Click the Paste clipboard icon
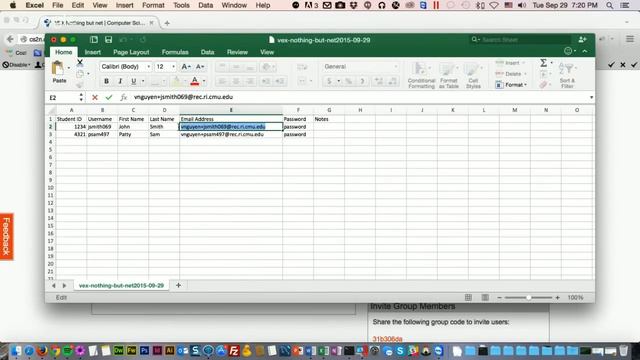 pos(58,68)
